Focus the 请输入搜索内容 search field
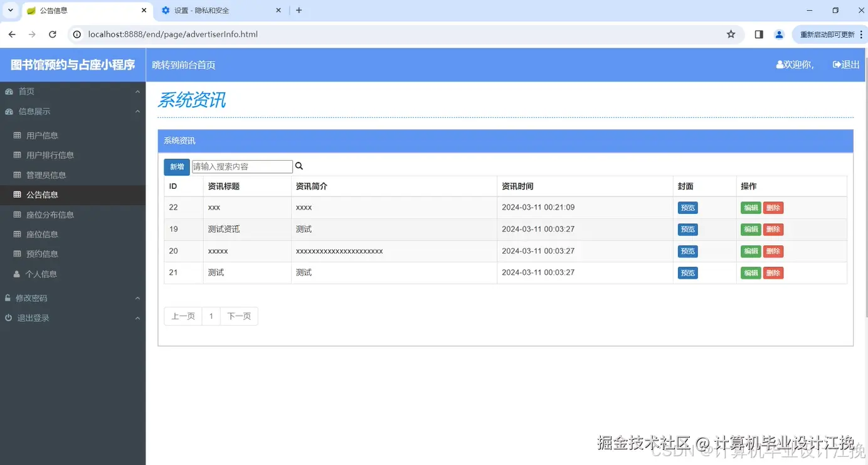The width and height of the screenshot is (868, 465). (242, 166)
